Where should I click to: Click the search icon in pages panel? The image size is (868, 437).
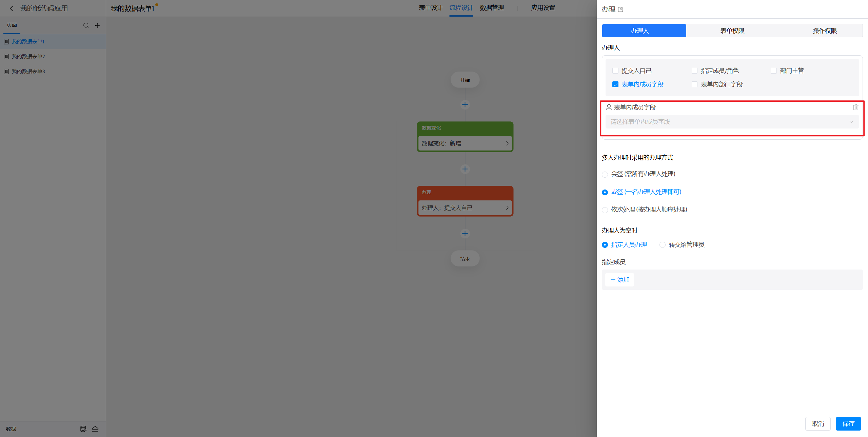tap(86, 25)
